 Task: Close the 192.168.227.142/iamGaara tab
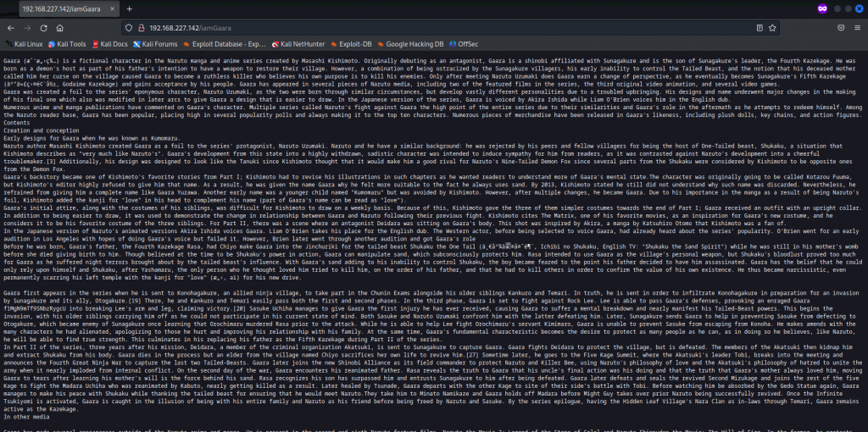tap(112, 8)
